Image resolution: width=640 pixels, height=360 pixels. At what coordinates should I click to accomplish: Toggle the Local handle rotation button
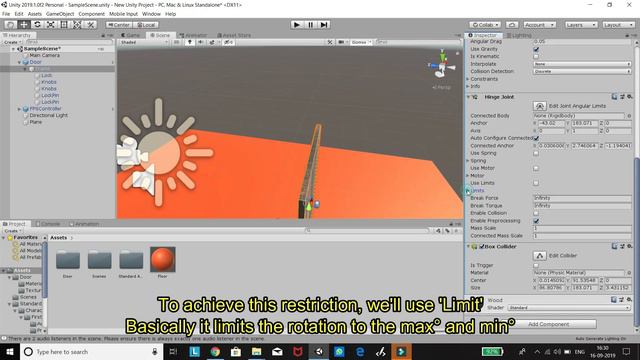[145, 25]
